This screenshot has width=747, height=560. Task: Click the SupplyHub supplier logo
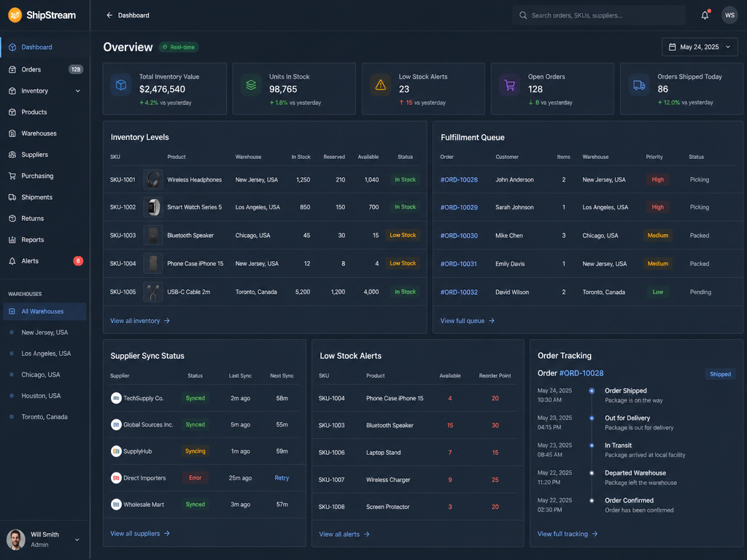(x=116, y=451)
